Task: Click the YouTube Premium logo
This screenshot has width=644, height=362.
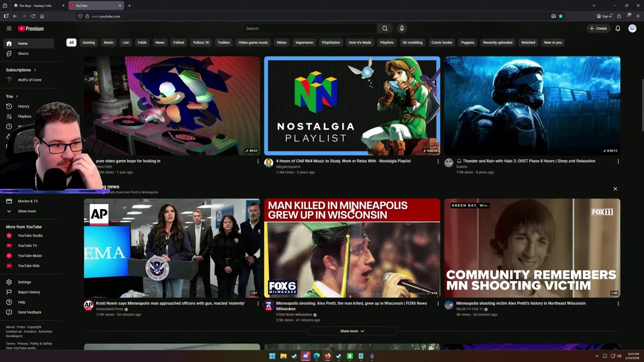Action: pos(31,29)
